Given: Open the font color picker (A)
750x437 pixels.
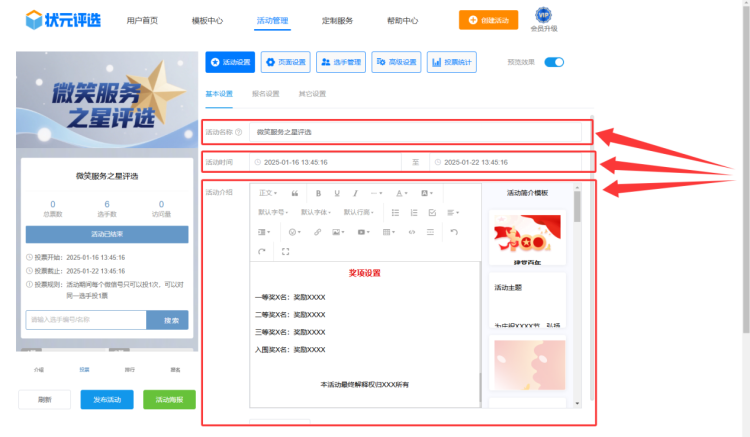Looking at the screenshot, I should click(x=401, y=193).
